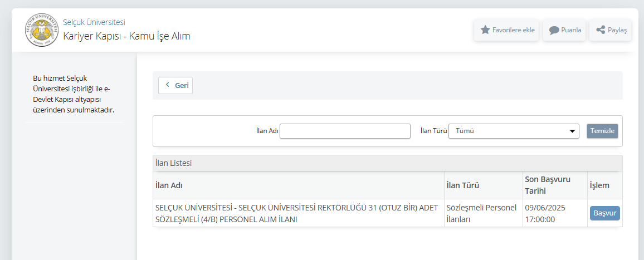Click the e-Devlet Kapısı service note

[x=74, y=94]
